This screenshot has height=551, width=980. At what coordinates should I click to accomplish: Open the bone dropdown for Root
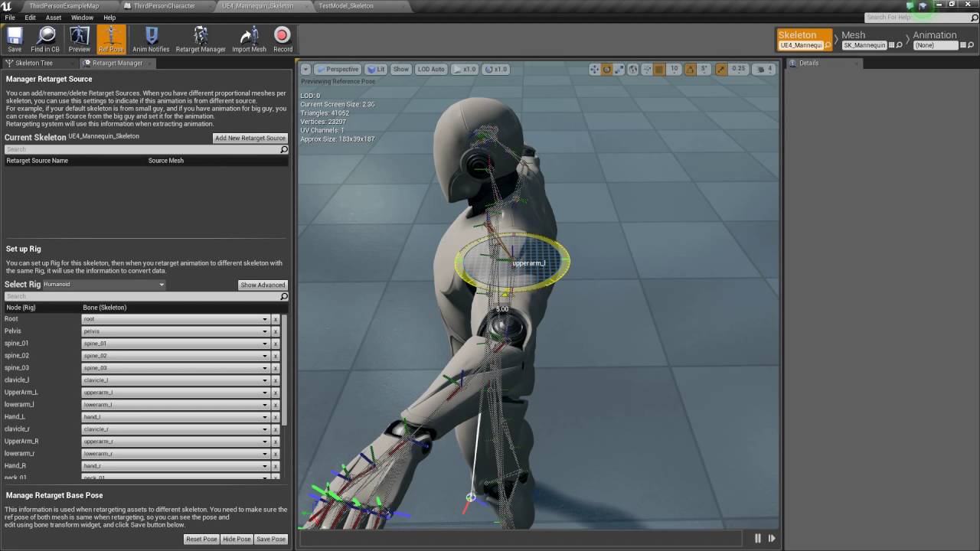coord(175,319)
